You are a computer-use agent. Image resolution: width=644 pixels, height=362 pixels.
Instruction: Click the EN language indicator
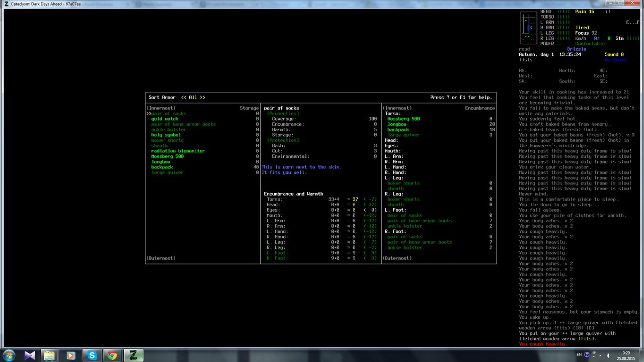579,355
